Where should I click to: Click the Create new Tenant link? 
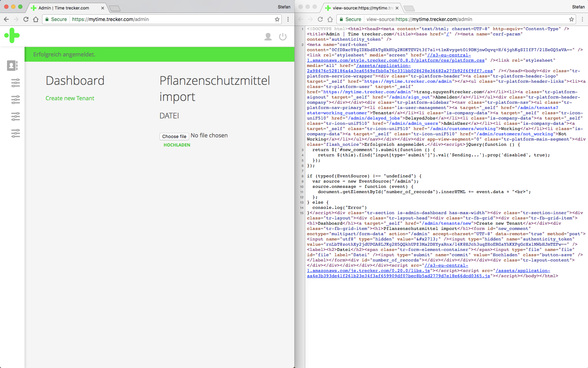click(x=70, y=98)
